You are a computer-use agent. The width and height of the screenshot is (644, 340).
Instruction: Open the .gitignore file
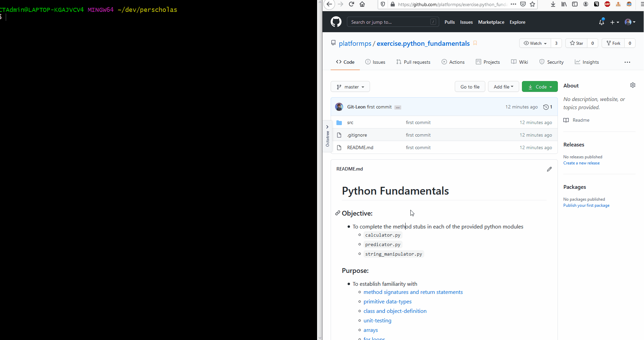[x=357, y=135]
